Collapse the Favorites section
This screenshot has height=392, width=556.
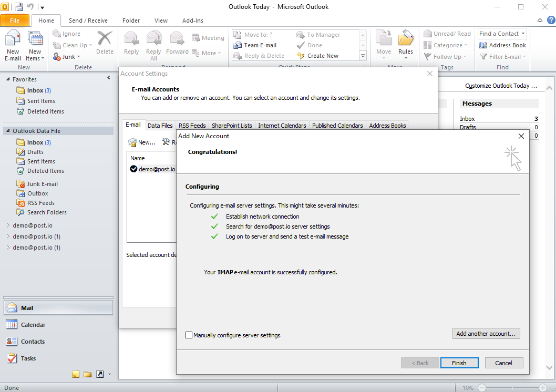click(x=8, y=79)
